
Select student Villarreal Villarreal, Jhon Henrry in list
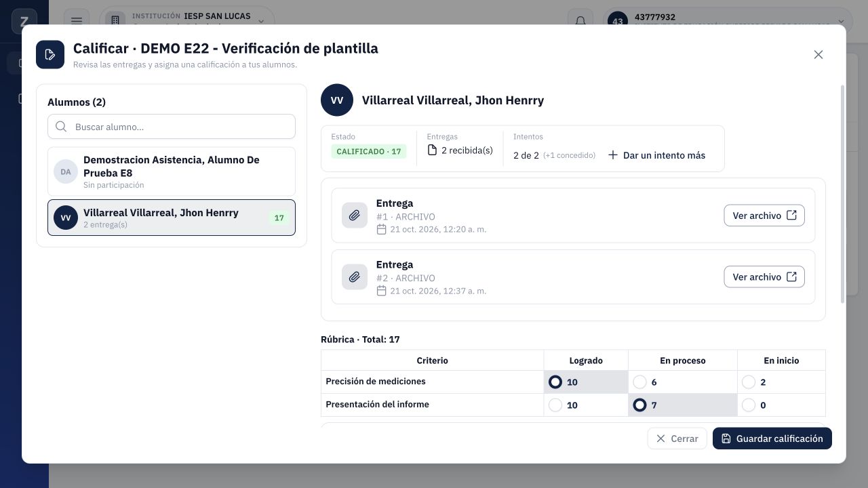click(172, 218)
